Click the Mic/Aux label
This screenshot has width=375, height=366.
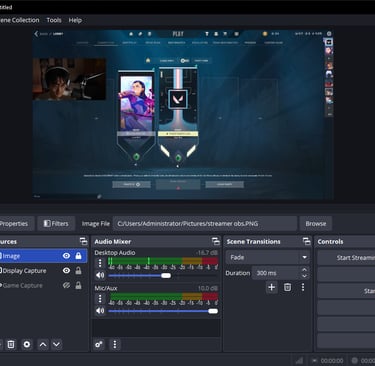(106, 288)
